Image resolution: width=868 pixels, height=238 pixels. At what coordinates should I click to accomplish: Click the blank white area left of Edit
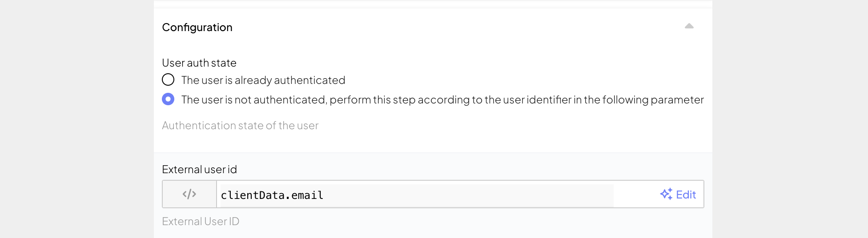pyautogui.click(x=636, y=194)
